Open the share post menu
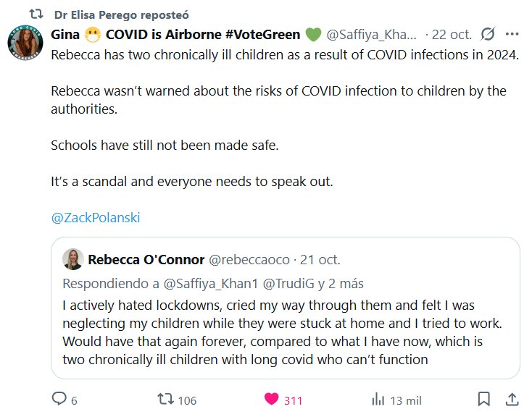 point(510,399)
